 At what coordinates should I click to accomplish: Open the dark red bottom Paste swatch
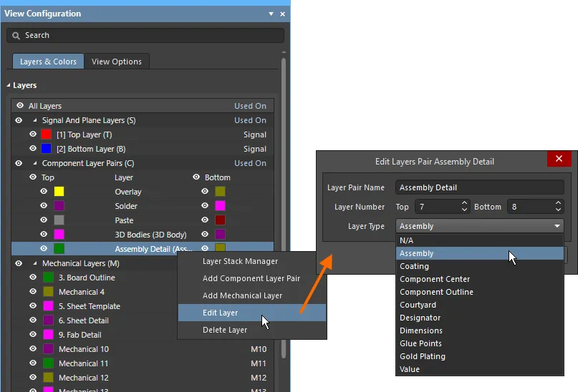pos(220,220)
